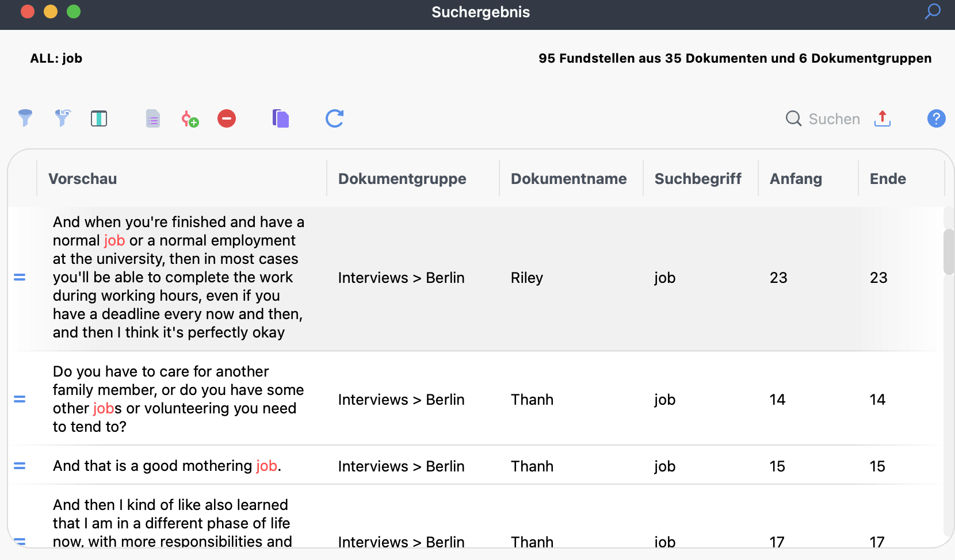Click the 'ALL: job' search label

pos(56,58)
